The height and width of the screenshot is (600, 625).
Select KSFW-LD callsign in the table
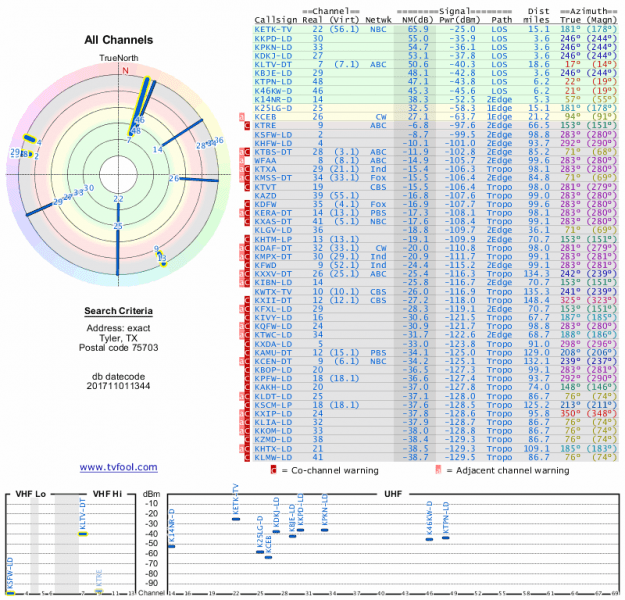(273, 135)
